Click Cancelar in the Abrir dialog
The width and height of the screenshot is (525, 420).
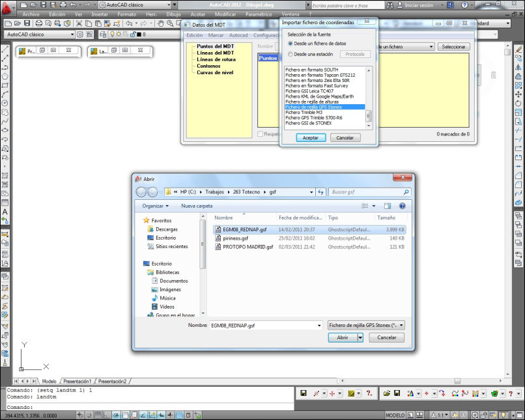coord(387,337)
